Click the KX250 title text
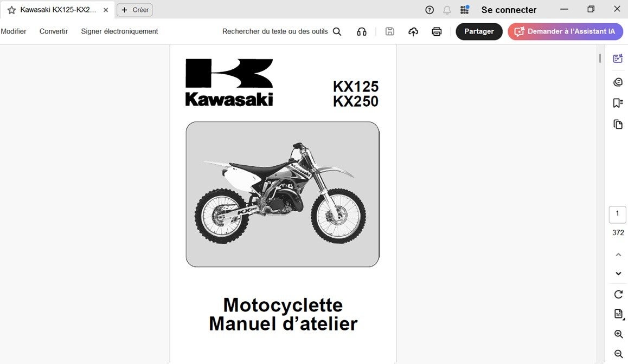 pyautogui.click(x=356, y=101)
